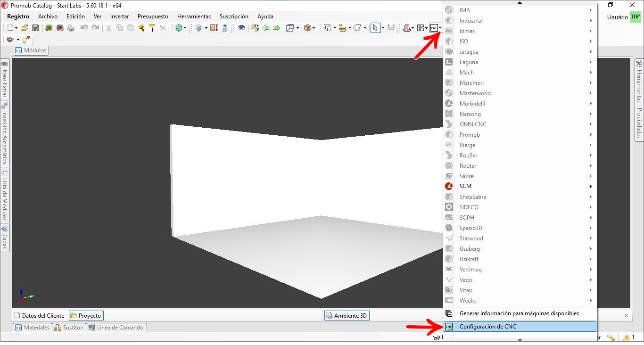Expand the SCM submenu

[x=520, y=186]
